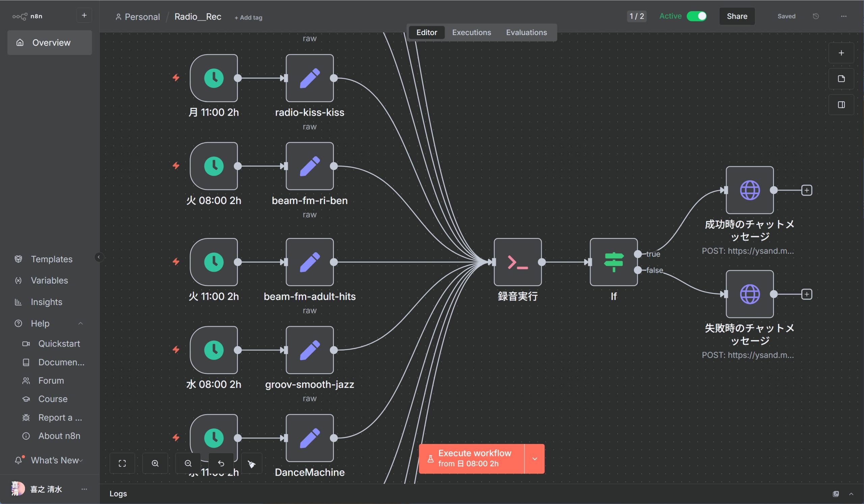Expand the Logs panel chevron
The width and height of the screenshot is (864, 504).
[851, 494]
